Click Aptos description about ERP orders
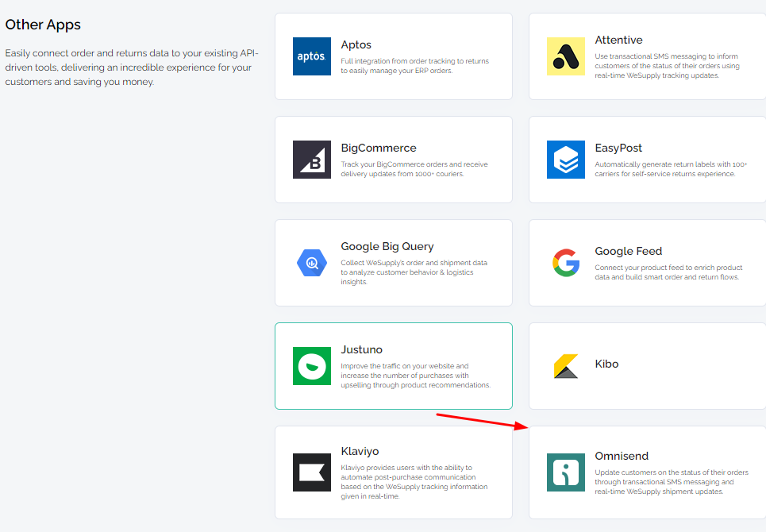Screen dimensions: 766x532 tap(415, 66)
